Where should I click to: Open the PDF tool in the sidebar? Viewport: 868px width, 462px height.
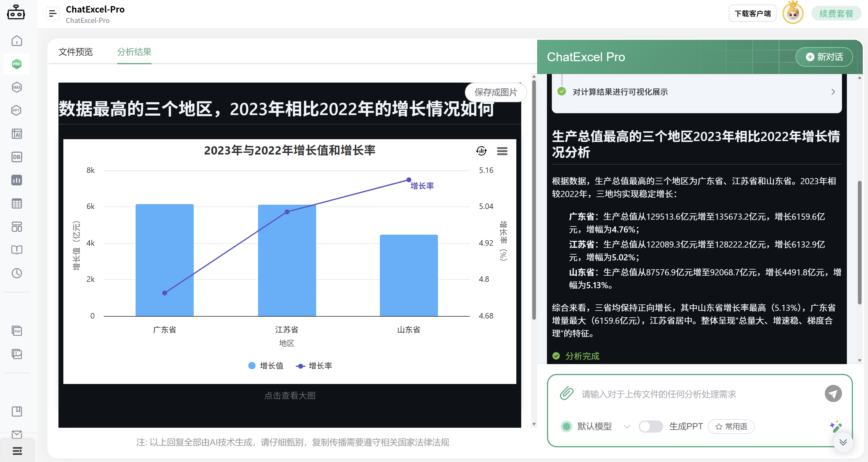[x=16, y=331]
